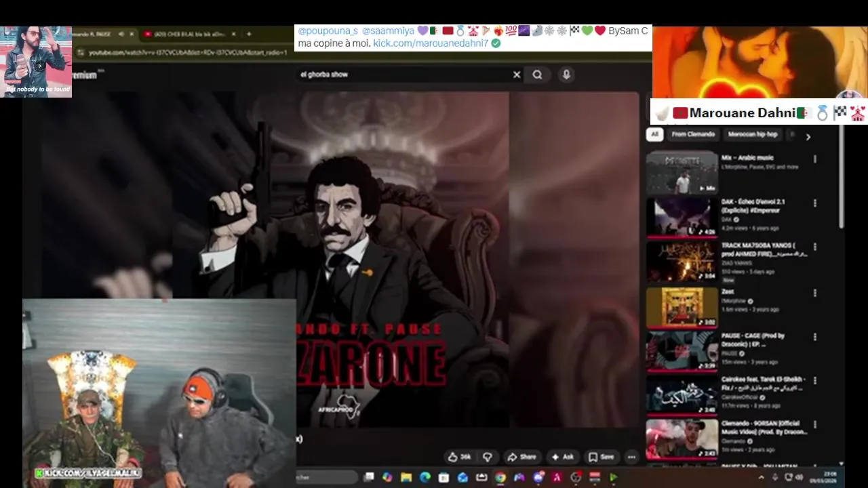Open the DAK Échec D'envoi 2.1 thumbnail
868x488 pixels.
click(x=682, y=217)
